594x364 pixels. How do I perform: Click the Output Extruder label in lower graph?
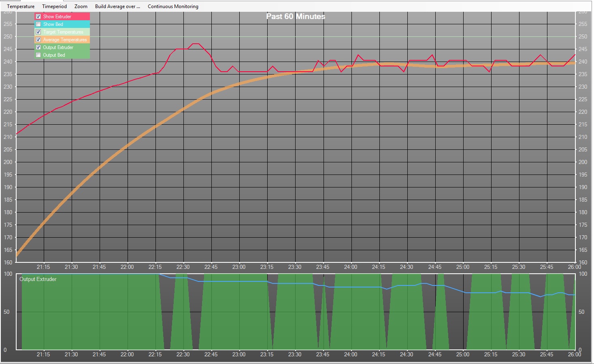[x=38, y=279]
